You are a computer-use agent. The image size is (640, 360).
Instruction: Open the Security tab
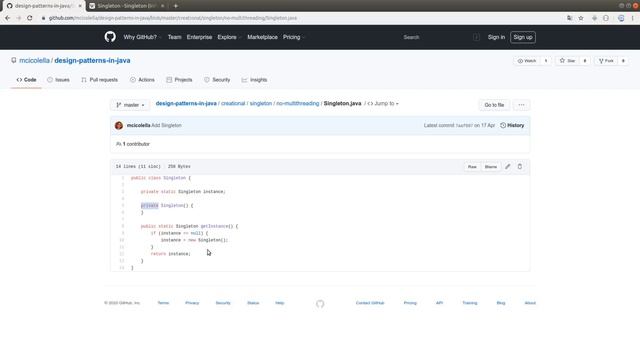pos(217,80)
